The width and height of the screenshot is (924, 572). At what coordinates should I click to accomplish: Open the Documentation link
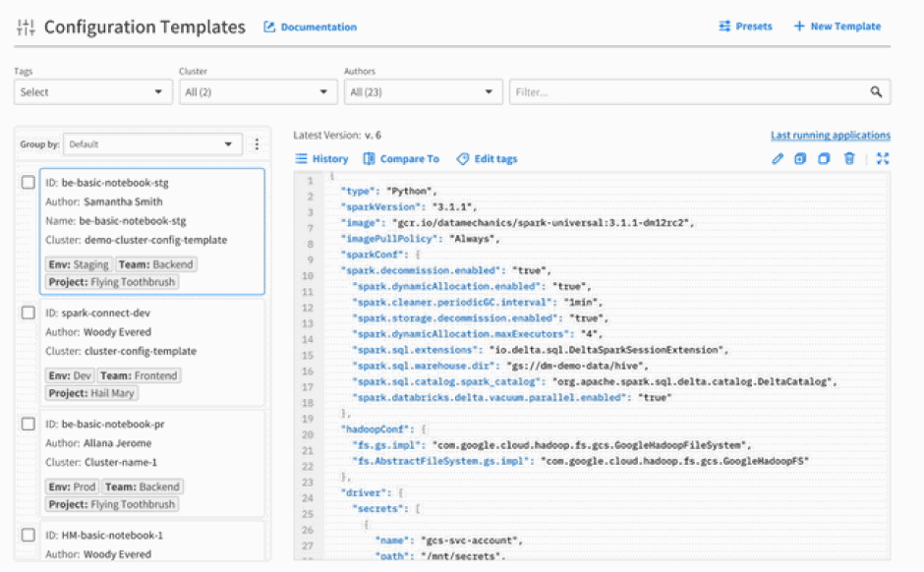coord(310,28)
